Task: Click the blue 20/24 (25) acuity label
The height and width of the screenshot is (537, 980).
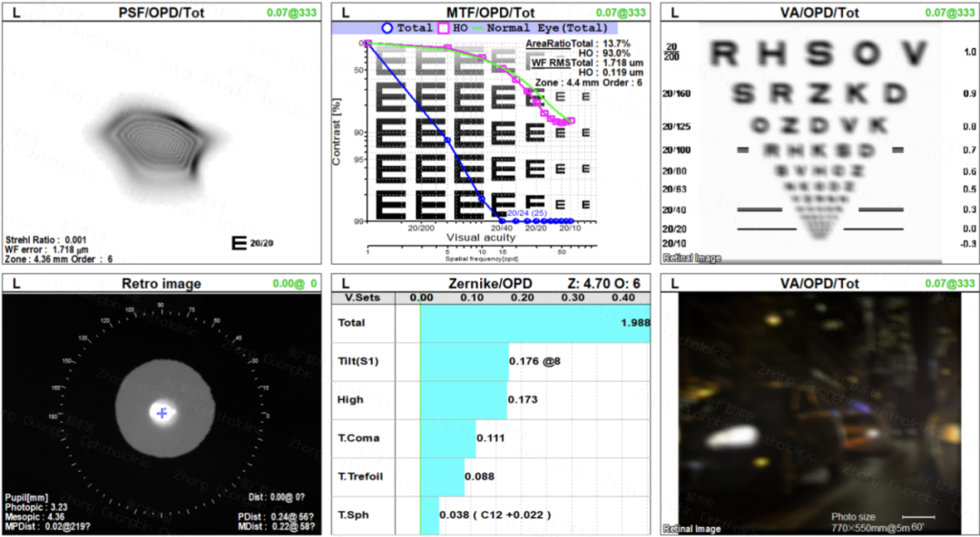Action: [527, 214]
